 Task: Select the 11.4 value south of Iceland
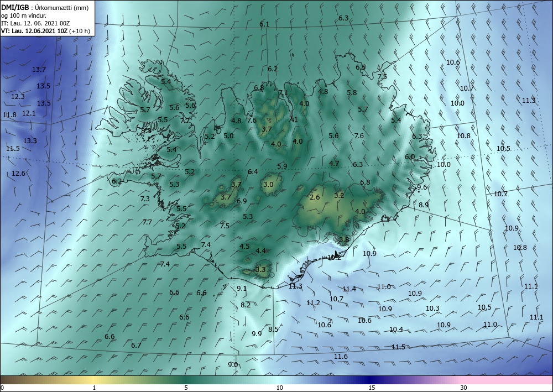(349, 289)
